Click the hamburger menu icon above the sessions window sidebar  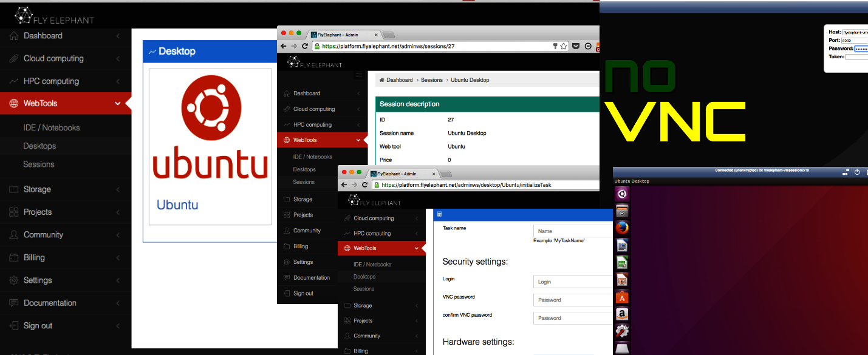coord(360,75)
